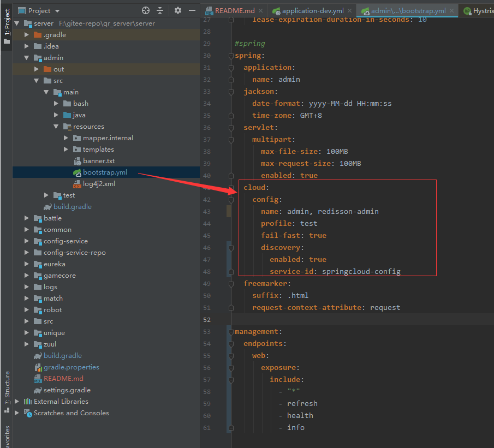
Task: Click the gamecore module folder icon
Action: tap(38, 276)
